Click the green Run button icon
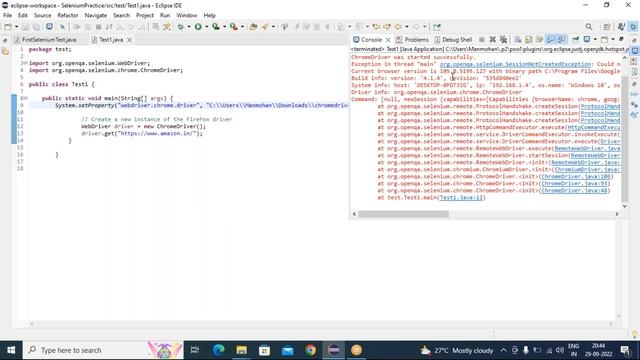The image size is (640, 360). pyautogui.click(x=198, y=27)
